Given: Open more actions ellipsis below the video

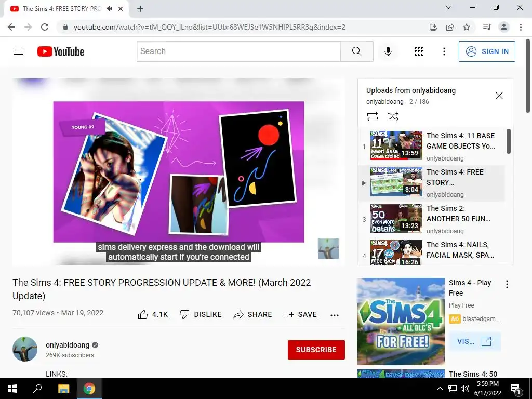Looking at the screenshot, I should pos(334,315).
